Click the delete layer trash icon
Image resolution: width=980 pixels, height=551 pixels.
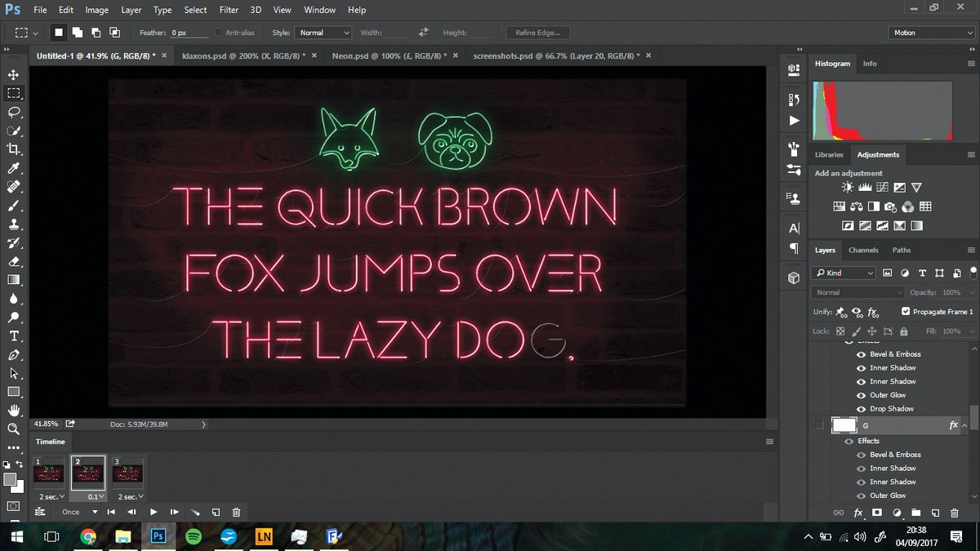tap(954, 512)
